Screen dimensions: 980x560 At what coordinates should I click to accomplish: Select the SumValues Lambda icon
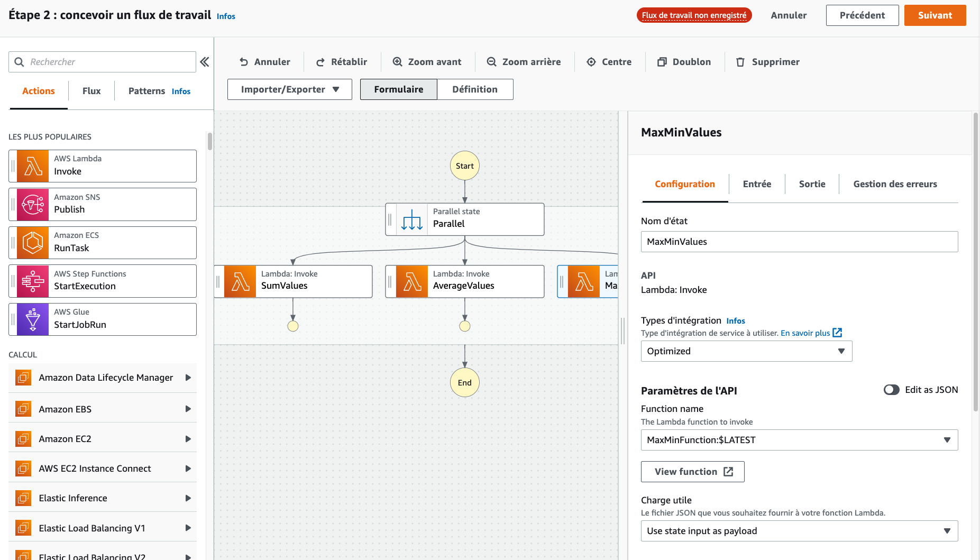pos(240,281)
